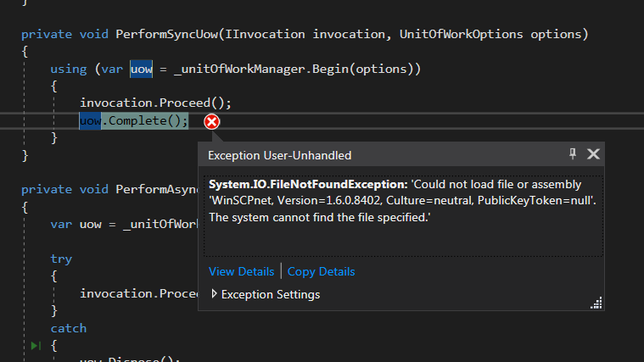Click the catch keyword
Screen dimensions: 644x362
(x=69, y=328)
